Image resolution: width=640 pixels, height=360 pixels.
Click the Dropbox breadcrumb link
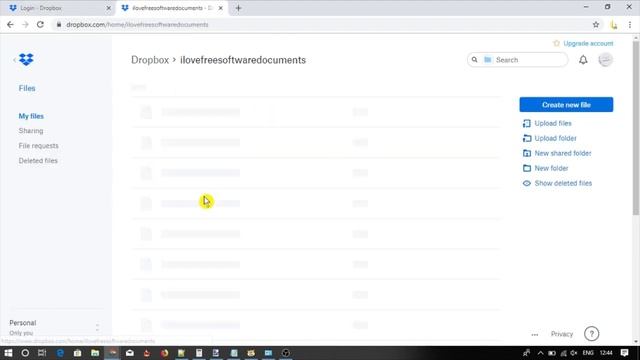point(150,60)
